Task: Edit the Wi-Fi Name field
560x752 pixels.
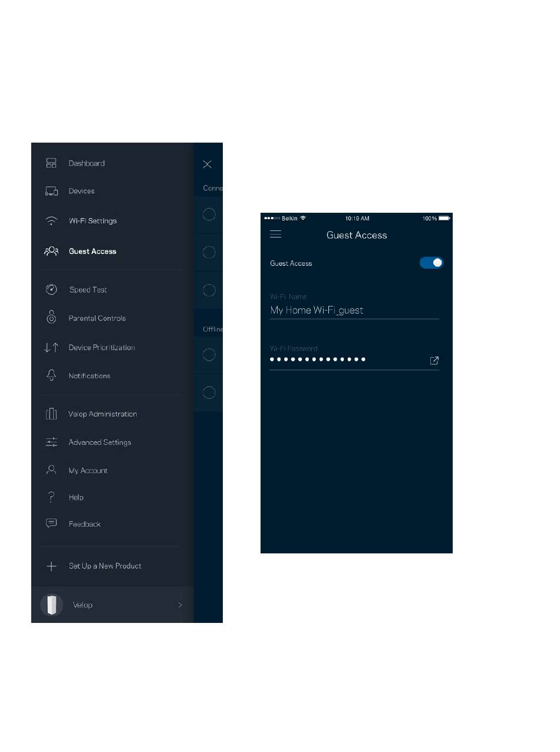Action: [354, 310]
